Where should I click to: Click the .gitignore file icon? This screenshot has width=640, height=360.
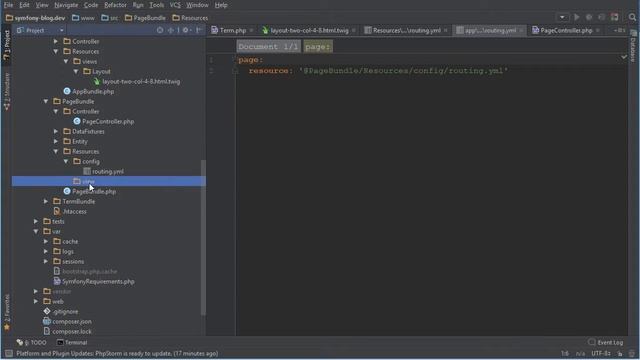[47, 311]
